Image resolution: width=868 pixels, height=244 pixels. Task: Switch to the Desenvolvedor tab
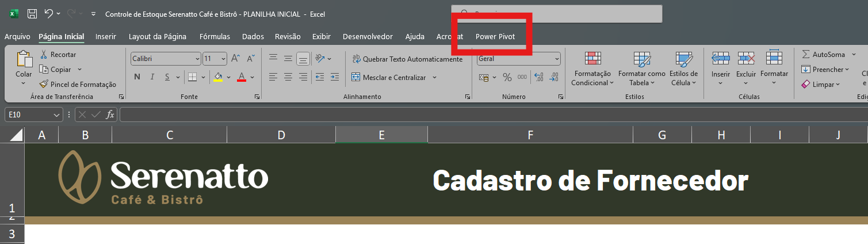(x=368, y=36)
